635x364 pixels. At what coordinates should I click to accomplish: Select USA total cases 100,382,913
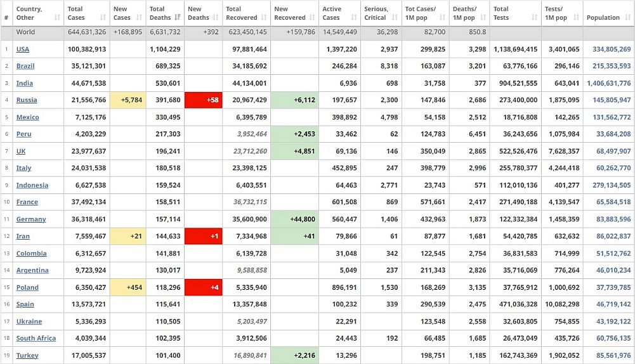click(87, 49)
